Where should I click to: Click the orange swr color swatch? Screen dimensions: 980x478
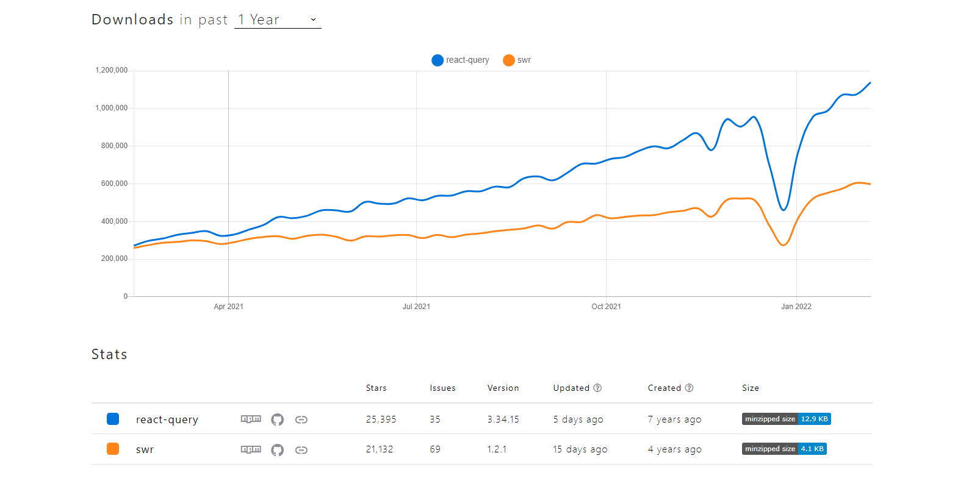tap(113, 449)
